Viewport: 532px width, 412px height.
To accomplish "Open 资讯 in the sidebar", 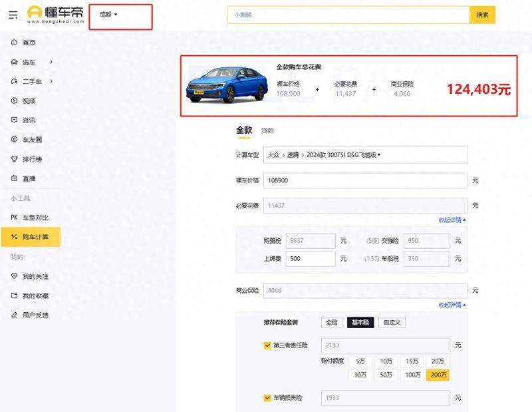I will [x=29, y=120].
